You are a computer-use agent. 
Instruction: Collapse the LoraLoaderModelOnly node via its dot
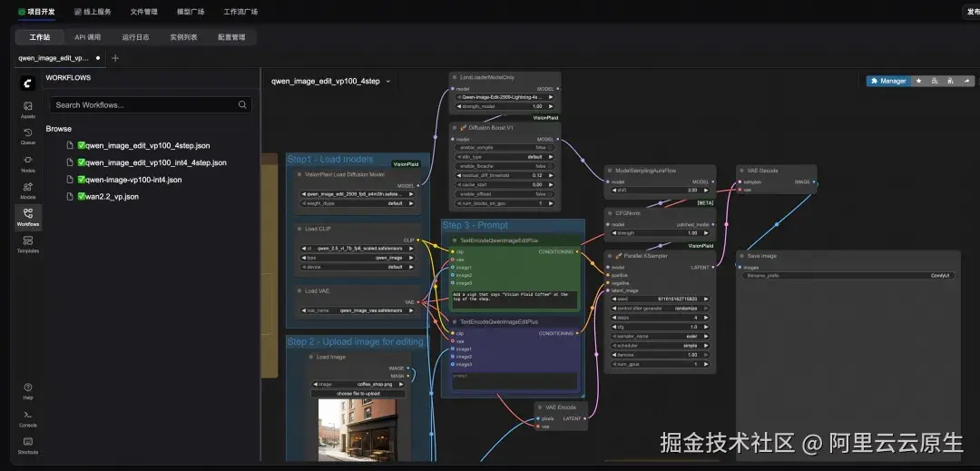[x=455, y=77]
